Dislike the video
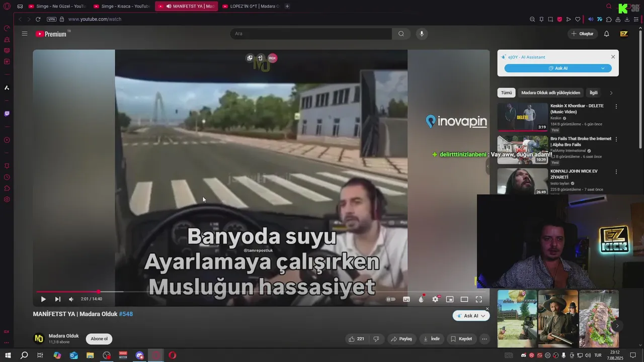This screenshot has width=644, height=362. tap(376, 339)
